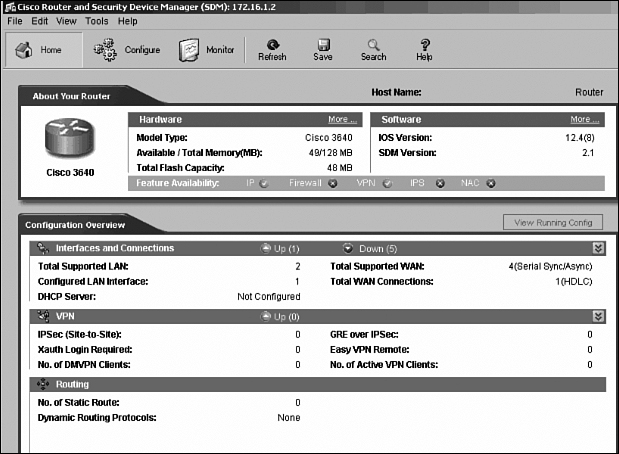Open the Monitor mode
Screen dimensions: 619x454
[x=206, y=50]
